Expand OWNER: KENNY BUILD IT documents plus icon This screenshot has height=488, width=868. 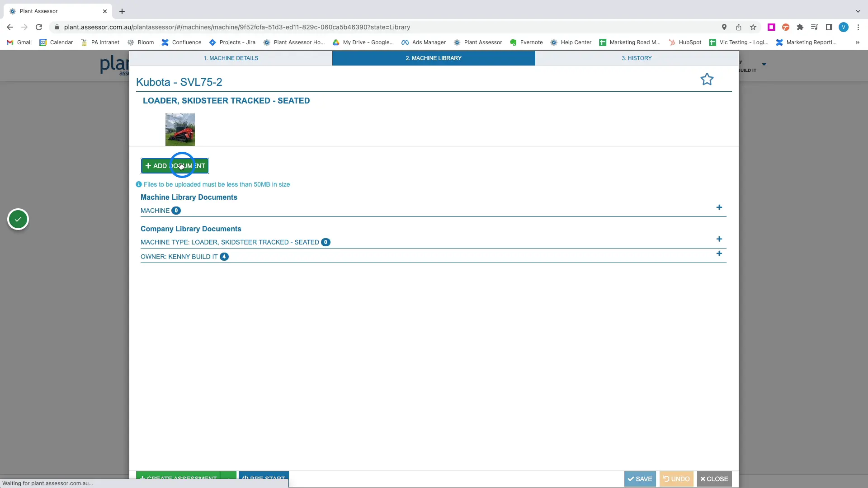[719, 253]
